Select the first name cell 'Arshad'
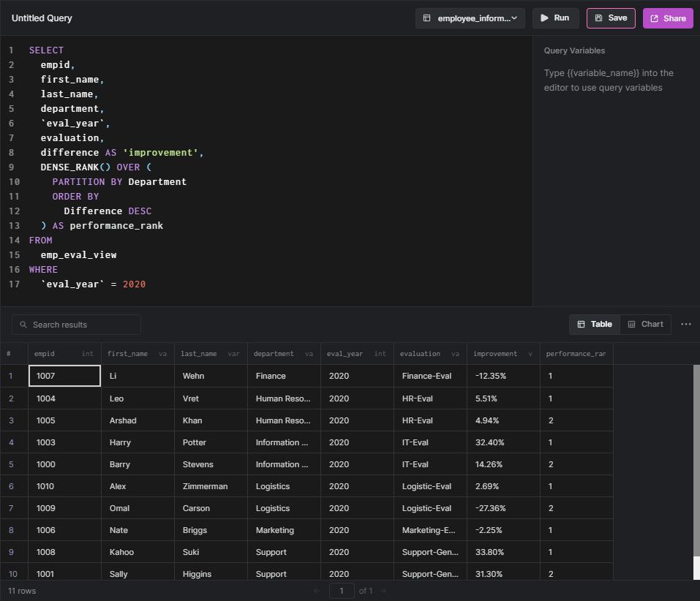Viewport: 700px width, 601px height. click(138, 420)
